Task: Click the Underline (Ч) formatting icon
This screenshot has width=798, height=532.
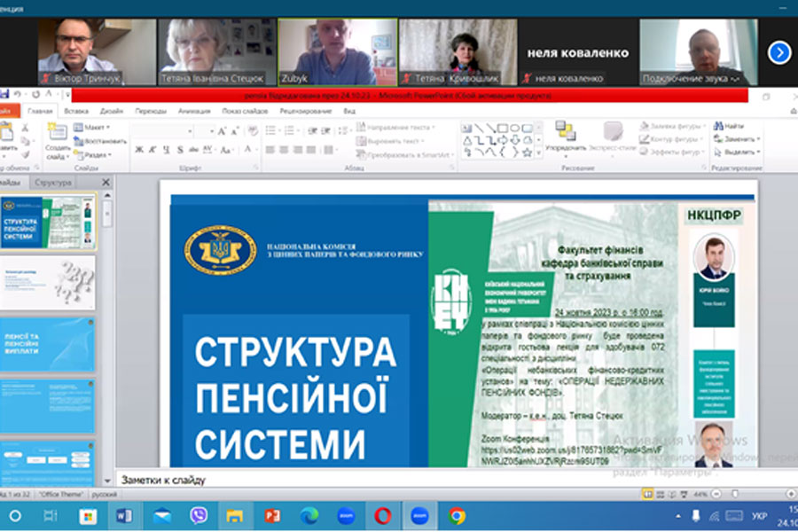Action: (x=166, y=150)
